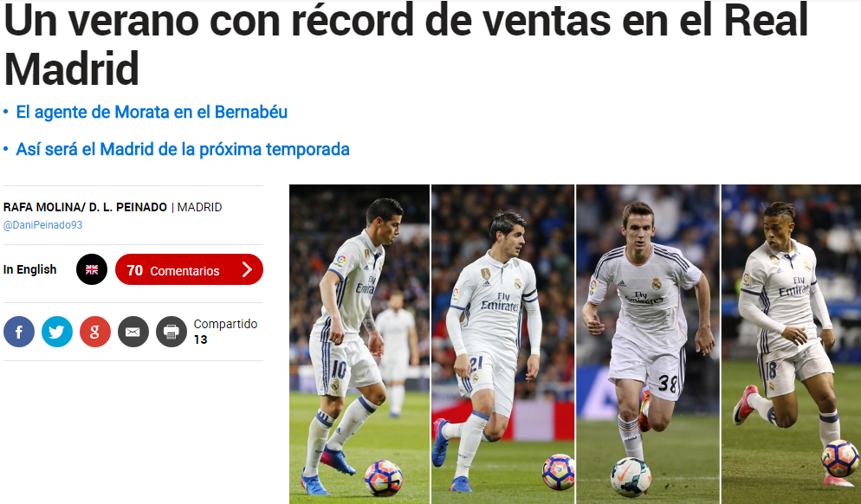The height and width of the screenshot is (504, 861).
Task: Click the MADRID location label
Action: (199, 207)
